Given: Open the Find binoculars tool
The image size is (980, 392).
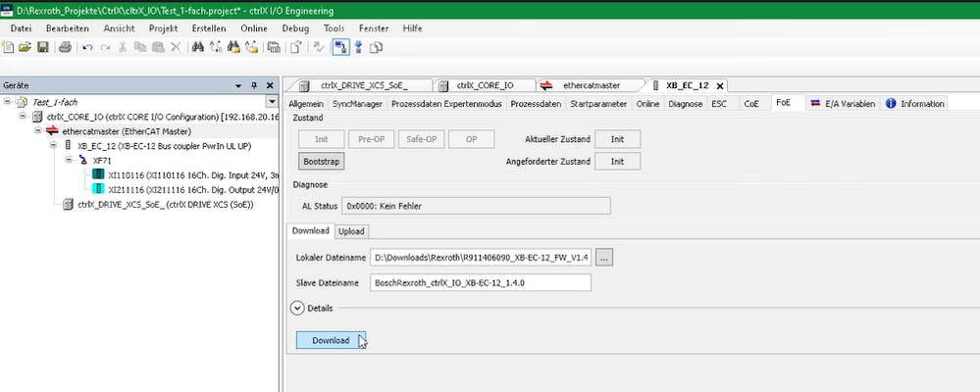Looking at the screenshot, I should pyautogui.click(x=198, y=47).
